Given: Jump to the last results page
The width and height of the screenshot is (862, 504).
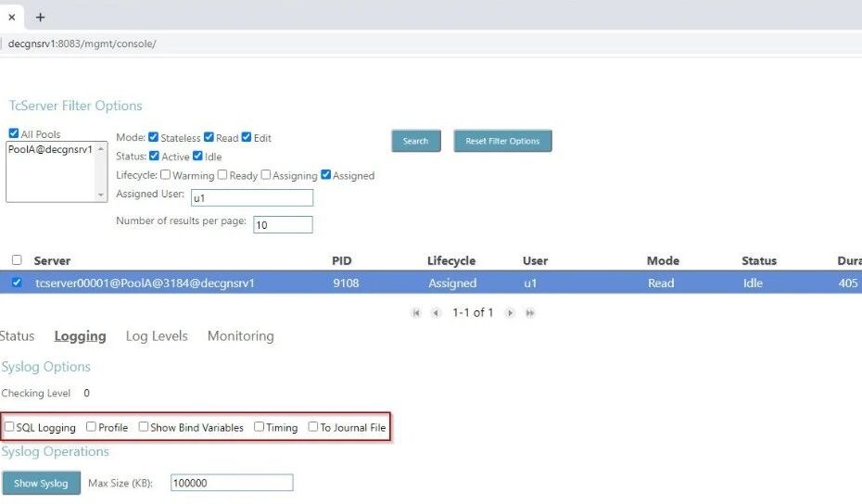Looking at the screenshot, I should [x=530, y=313].
